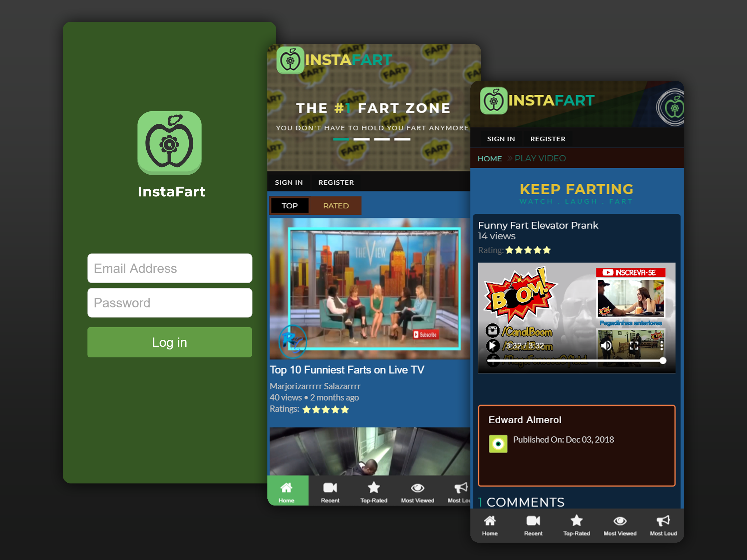The height and width of the screenshot is (560, 747).
Task: Tap the Home icon in home screen bottom bar
Action: [x=286, y=488]
